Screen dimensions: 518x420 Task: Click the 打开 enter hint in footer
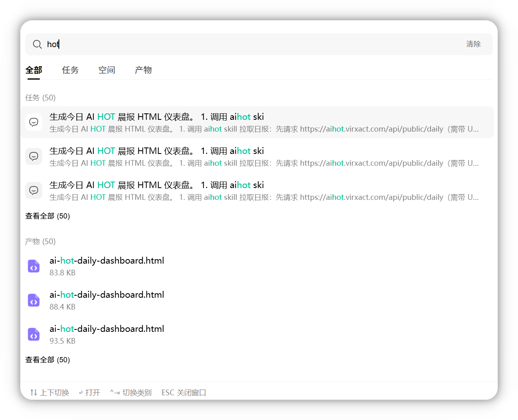(x=89, y=393)
